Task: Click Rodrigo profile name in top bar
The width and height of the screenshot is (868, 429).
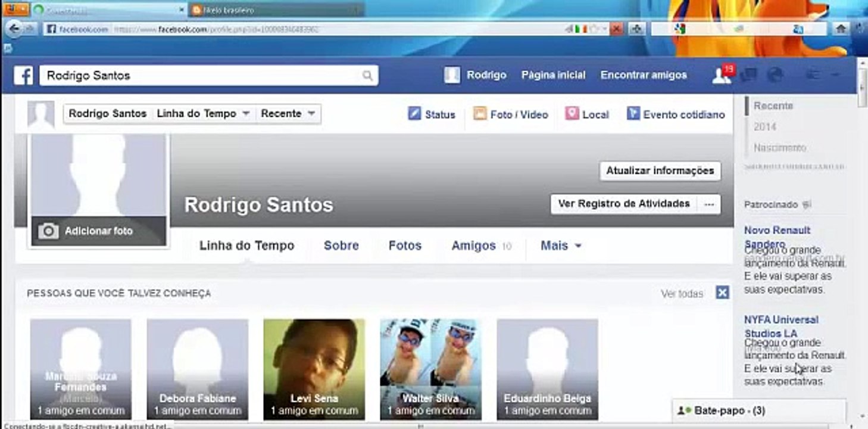Action: pyautogui.click(x=486, y=75)
